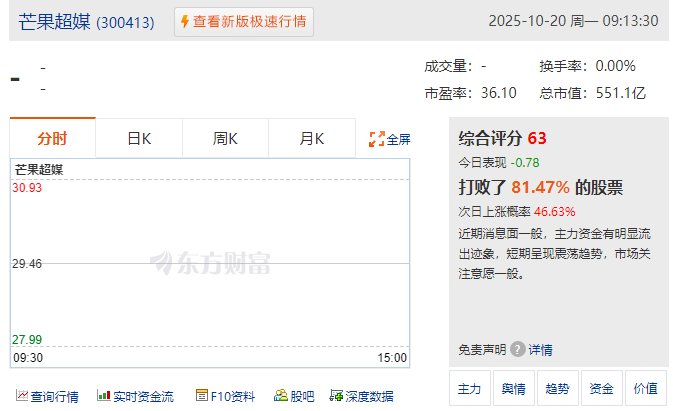The image size is (673, 411).
Task: Click the 综合评分 63 heading
Action: 502,138
